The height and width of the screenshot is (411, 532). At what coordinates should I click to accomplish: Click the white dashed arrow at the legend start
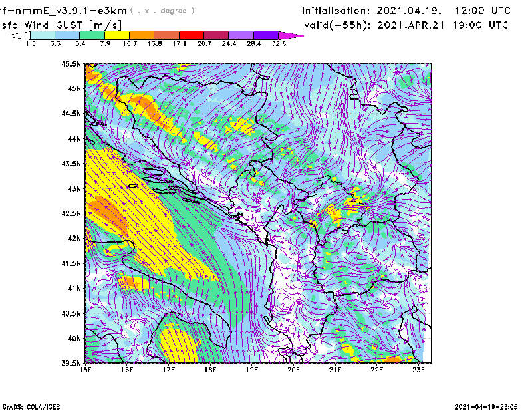click(x=19, y=35)
